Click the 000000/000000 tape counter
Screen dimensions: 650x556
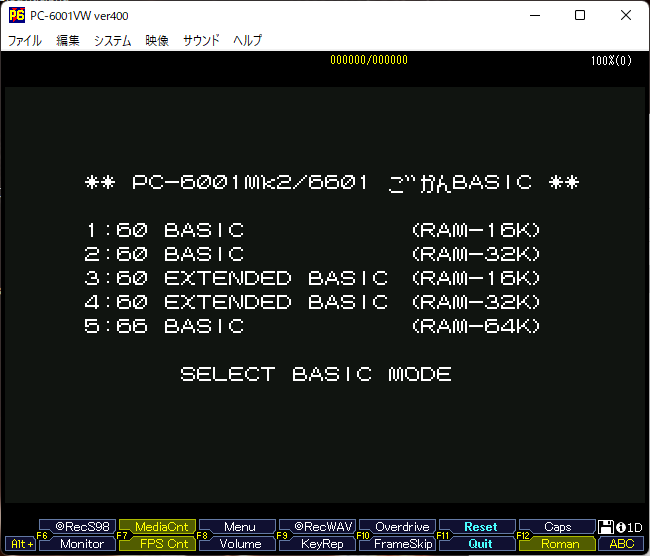click(x=369, y=60)
